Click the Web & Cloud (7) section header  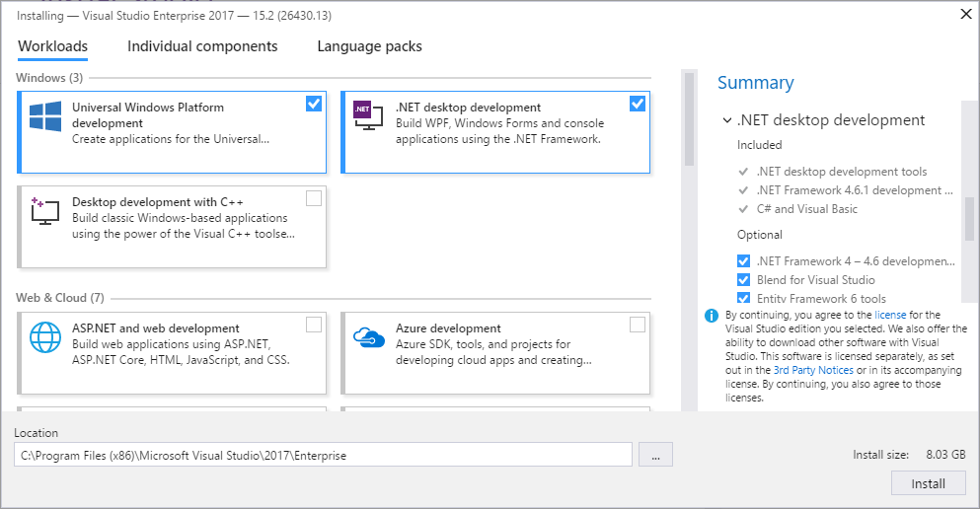[60, 297]
